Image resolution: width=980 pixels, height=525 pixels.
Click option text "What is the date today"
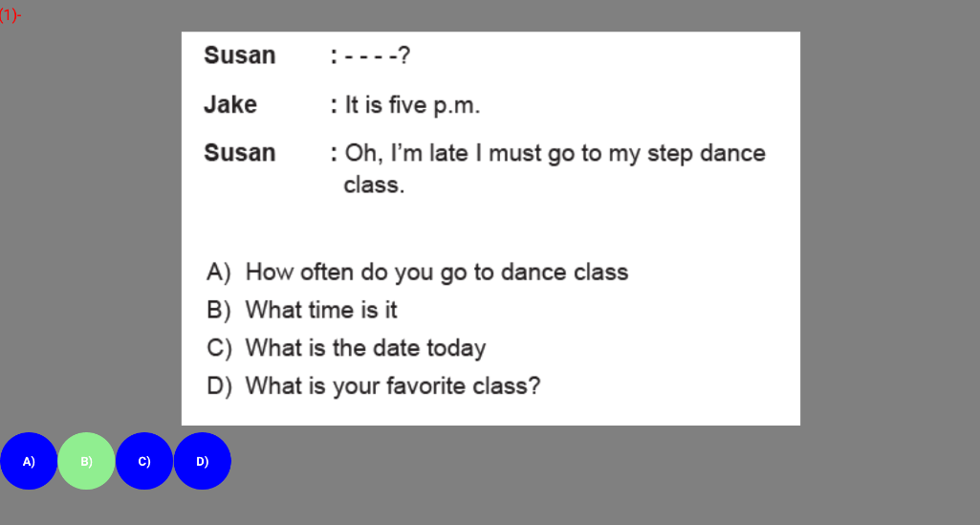coord(365,348)
